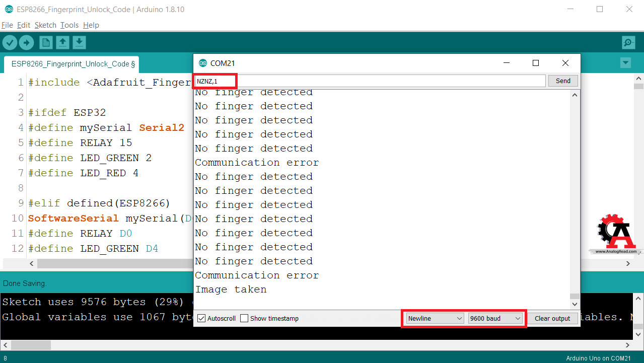Image resolution: width=644 pixels, height=363 pixels.
Task: Click the Verify checkmark toolbar icon
Action: 10,43
